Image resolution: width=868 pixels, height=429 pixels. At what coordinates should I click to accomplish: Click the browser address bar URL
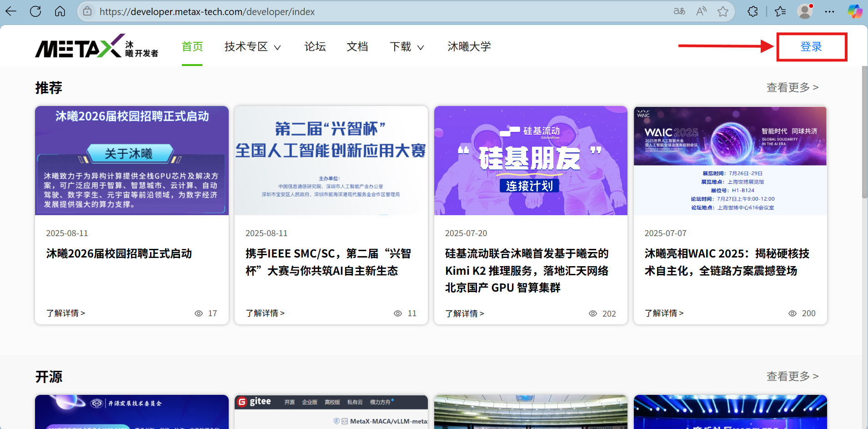207,11
